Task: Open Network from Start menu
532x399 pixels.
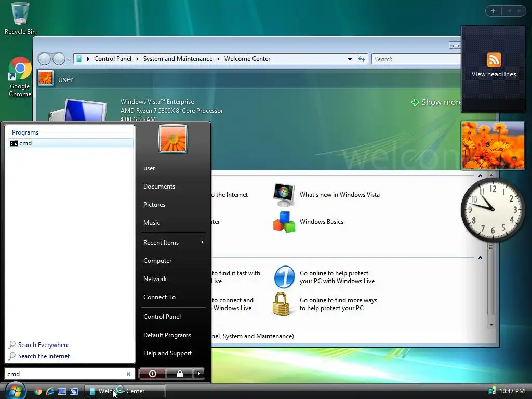Action: tap(155, 279)
